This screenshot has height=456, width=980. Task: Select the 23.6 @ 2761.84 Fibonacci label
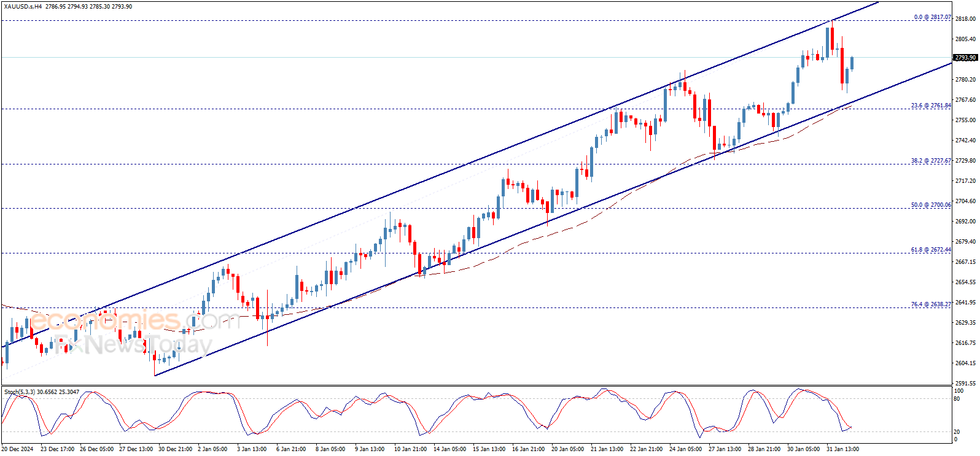point(931,106)
